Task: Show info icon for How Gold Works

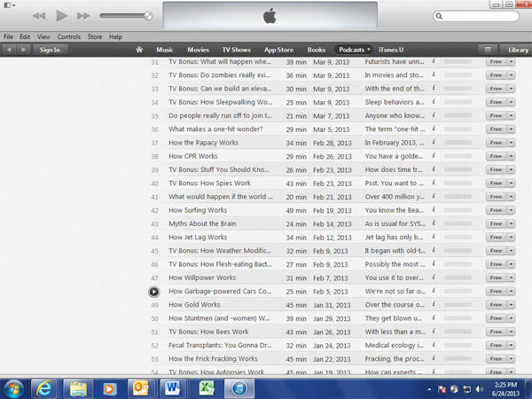Action: (434, 304)
